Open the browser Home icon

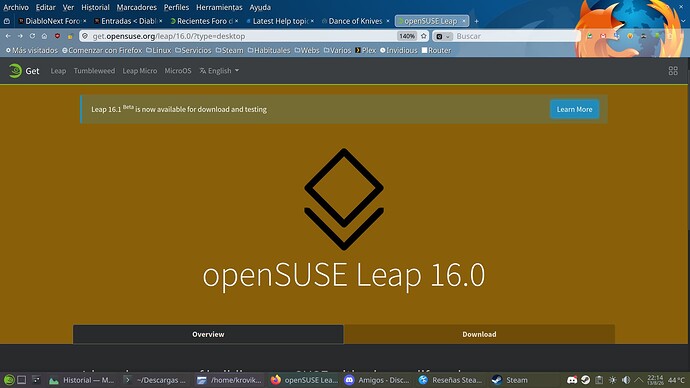44,36
